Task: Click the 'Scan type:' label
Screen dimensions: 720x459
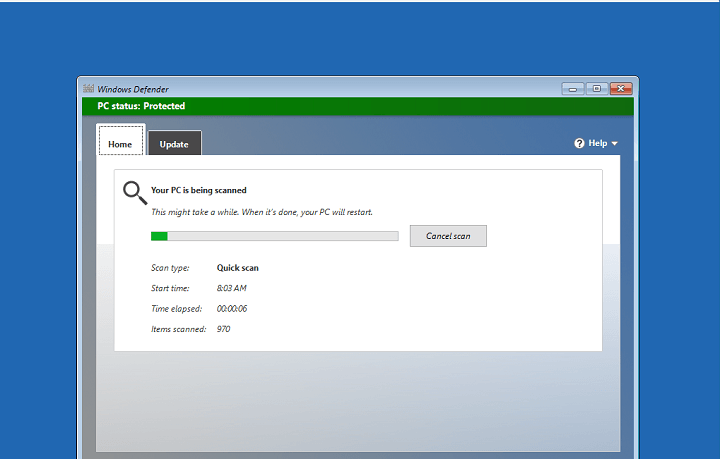Action: coord(170,268)
